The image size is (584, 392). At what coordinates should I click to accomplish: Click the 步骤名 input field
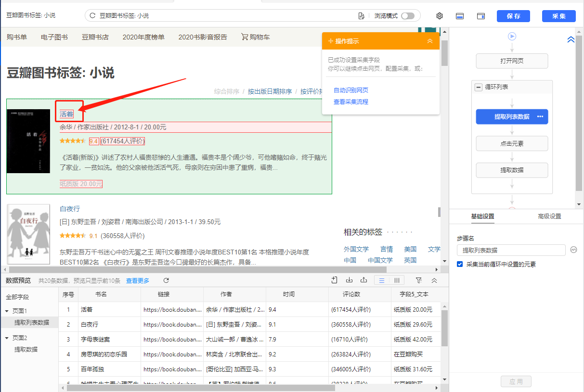511,250
